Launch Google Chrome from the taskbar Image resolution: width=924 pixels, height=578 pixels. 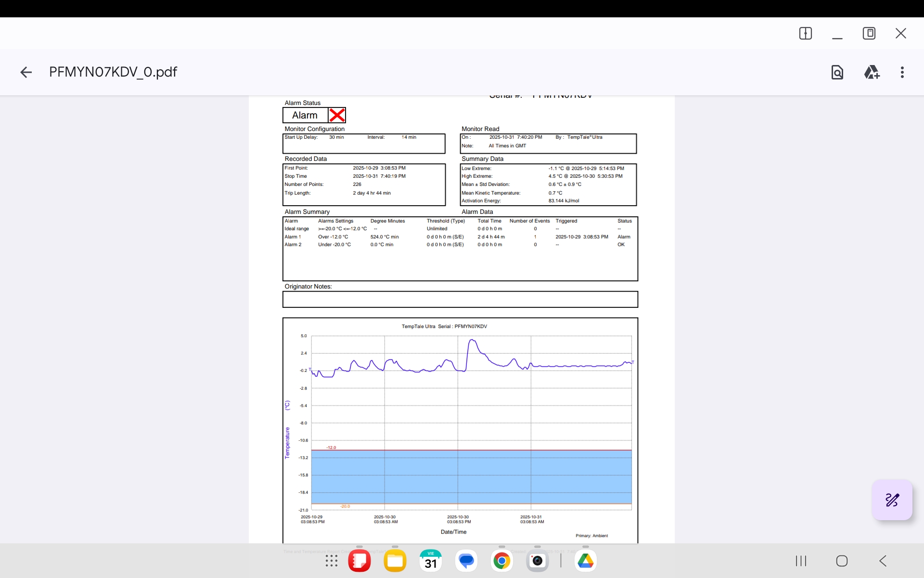tap(501, 561)
